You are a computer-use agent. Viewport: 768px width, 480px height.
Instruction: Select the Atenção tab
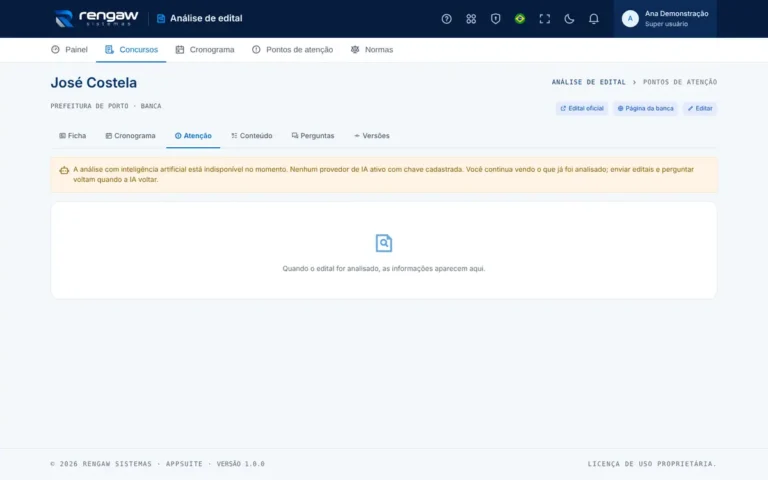tap(193, 136)
